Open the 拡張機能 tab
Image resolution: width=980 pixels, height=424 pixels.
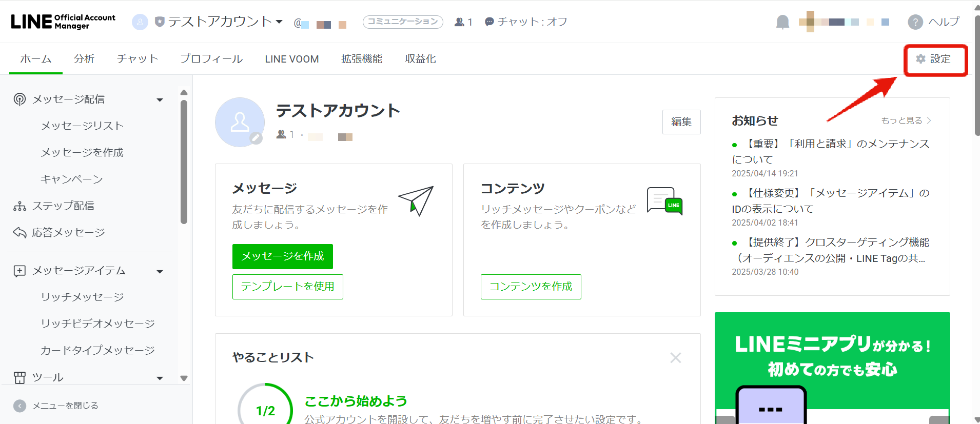coord(362,59)
